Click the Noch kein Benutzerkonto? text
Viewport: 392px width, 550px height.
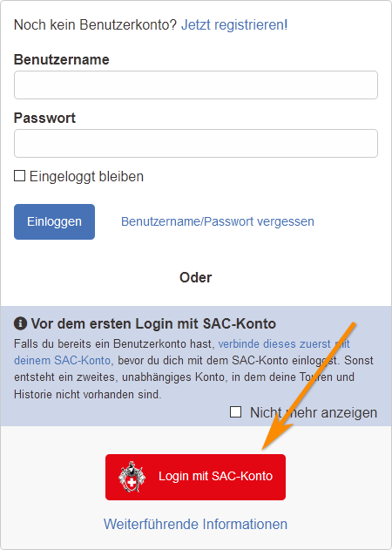[x=95, y=25]
